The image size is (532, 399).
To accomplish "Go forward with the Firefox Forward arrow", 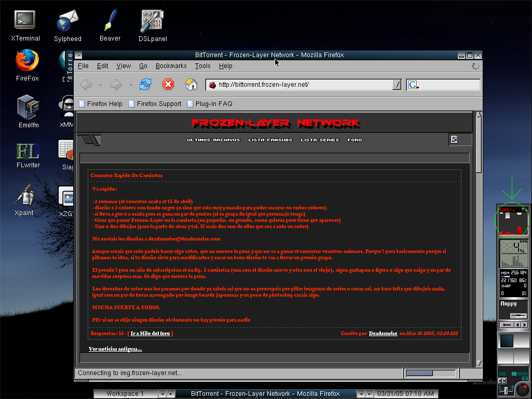I will pos(116,85).
